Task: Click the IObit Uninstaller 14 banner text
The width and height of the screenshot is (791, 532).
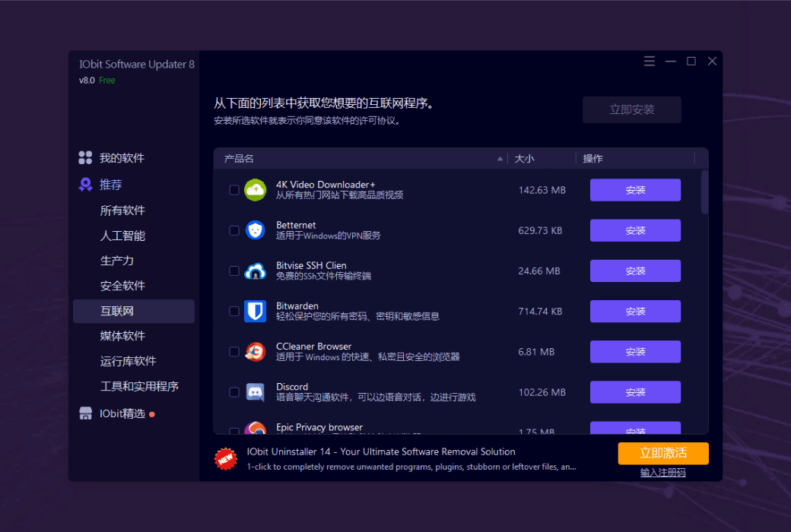Action: point(381,452)
